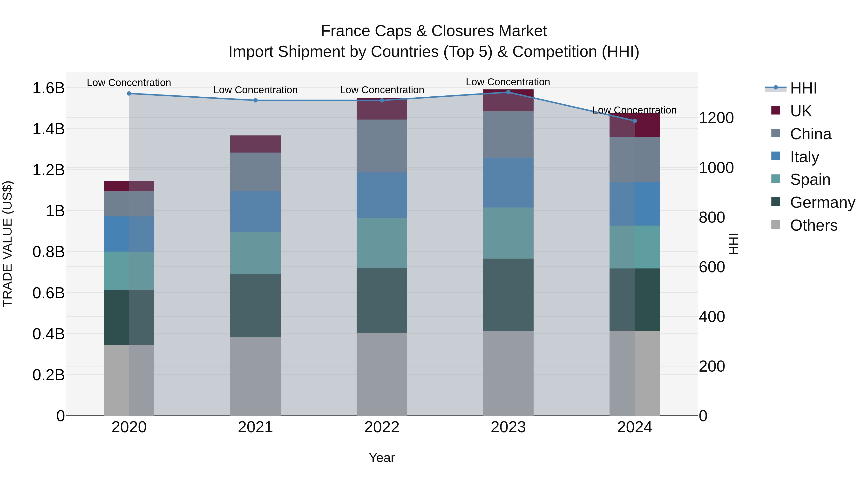868x488 pixels.
Task: Click the vertical HHI right axis title
Action: click(x=733, y=244)
